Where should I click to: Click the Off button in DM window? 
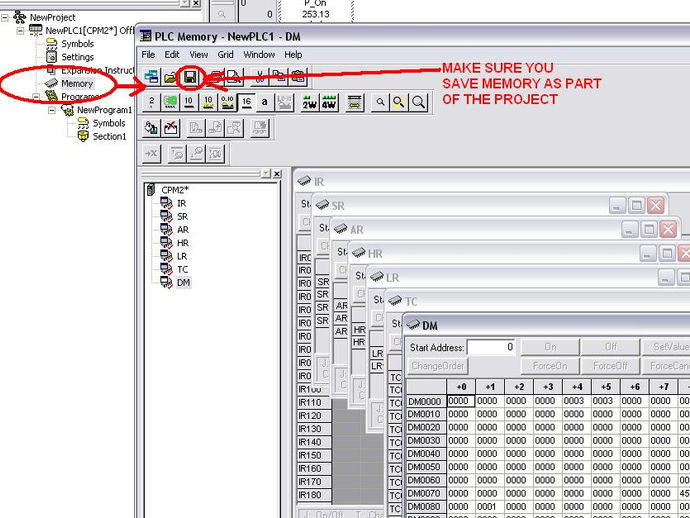(610, 347)
